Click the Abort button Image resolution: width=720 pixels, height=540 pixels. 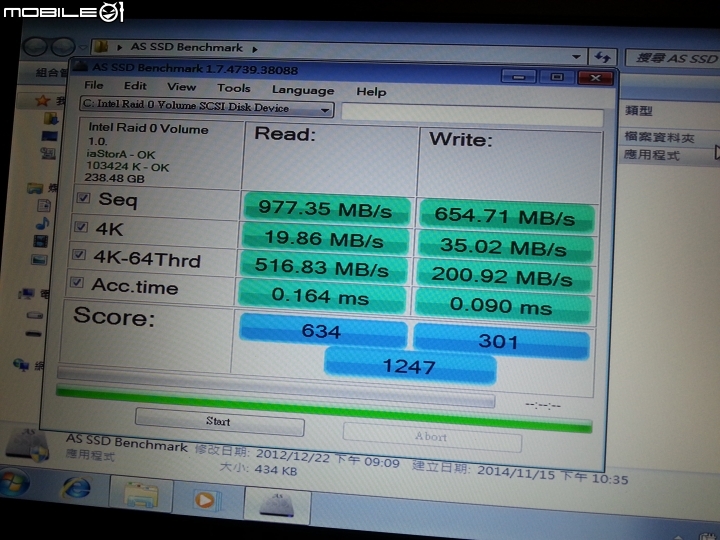(x=432, y=437)
